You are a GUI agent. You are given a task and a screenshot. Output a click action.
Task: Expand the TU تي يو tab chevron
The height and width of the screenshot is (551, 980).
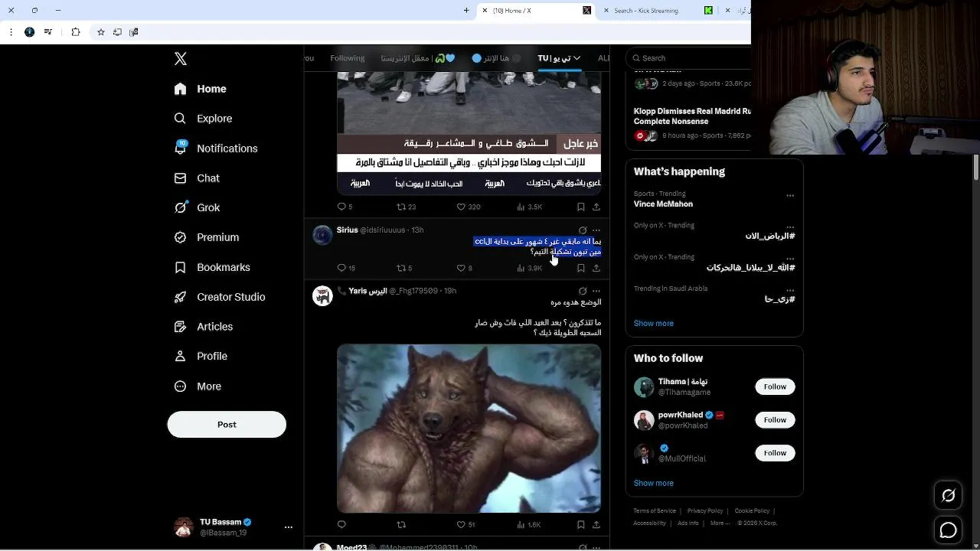point(577,58)
